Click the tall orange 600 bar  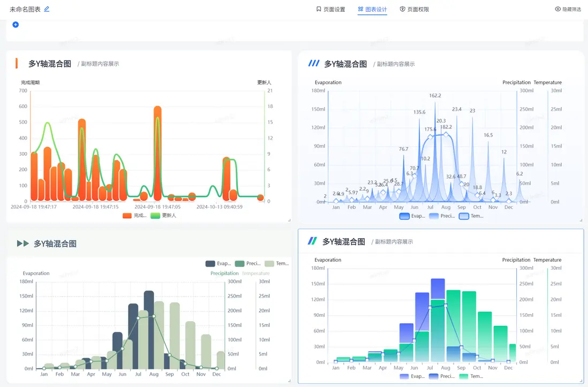(x=157, y=153)
